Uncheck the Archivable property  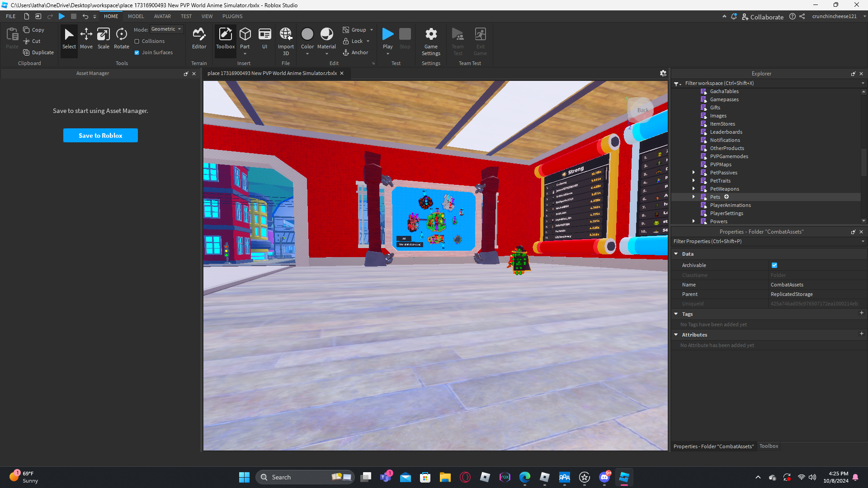pos(774,265)
